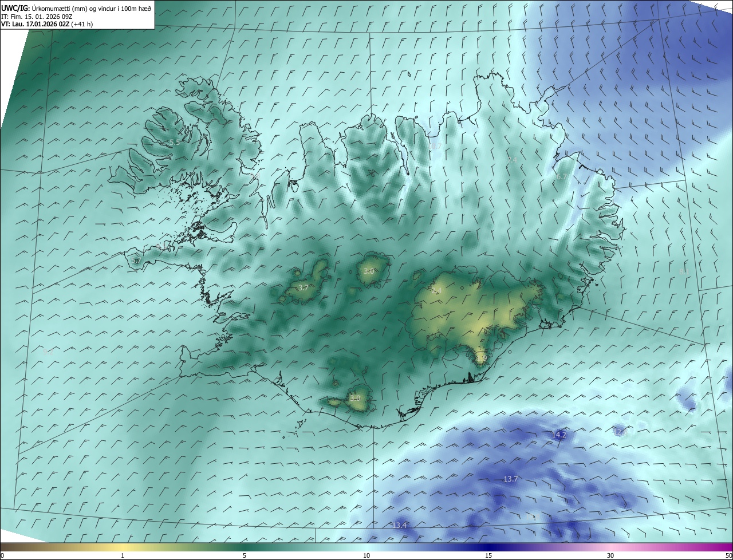Click the colorbar tick label '15'
The width and height of the screenshot is (733, 560).
[488, 556]
